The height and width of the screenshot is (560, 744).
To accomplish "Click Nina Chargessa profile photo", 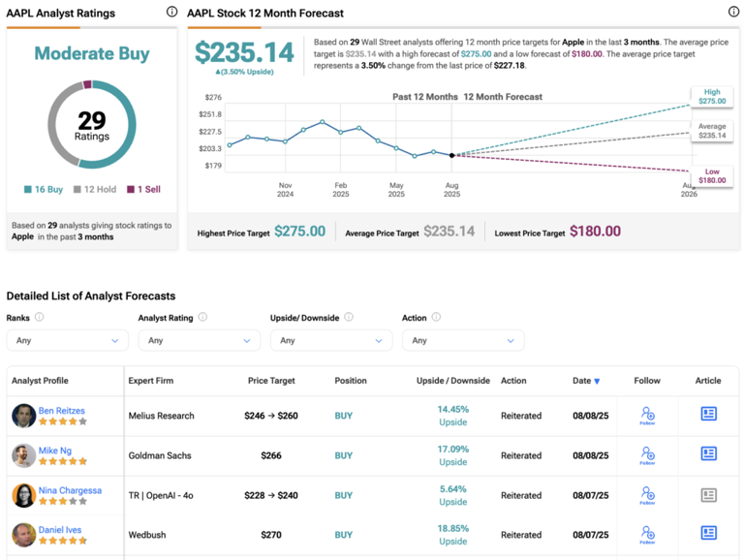I will pyautogui.click(x=23, y=495).
